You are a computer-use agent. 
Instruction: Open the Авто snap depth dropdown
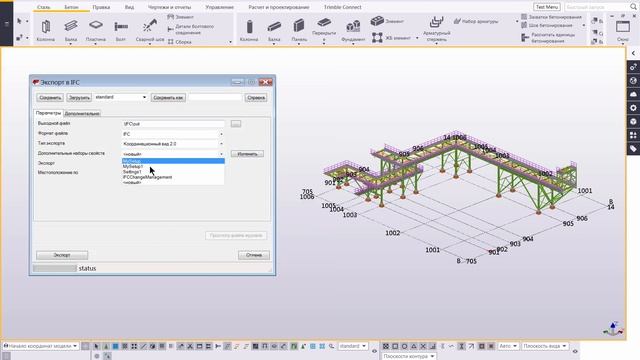(x=508, y=346)
